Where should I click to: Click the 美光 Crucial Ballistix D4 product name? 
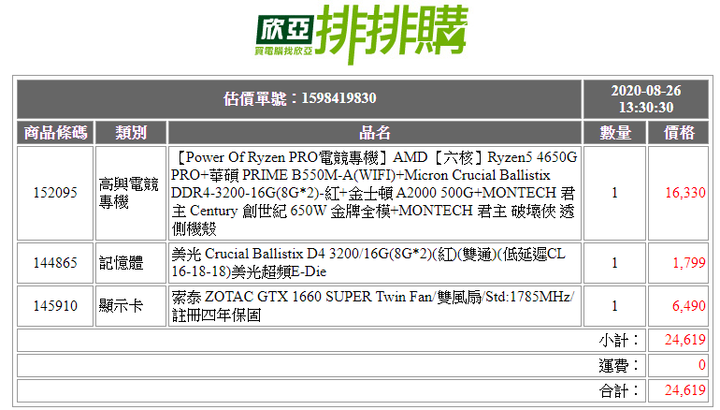(369, 263)
